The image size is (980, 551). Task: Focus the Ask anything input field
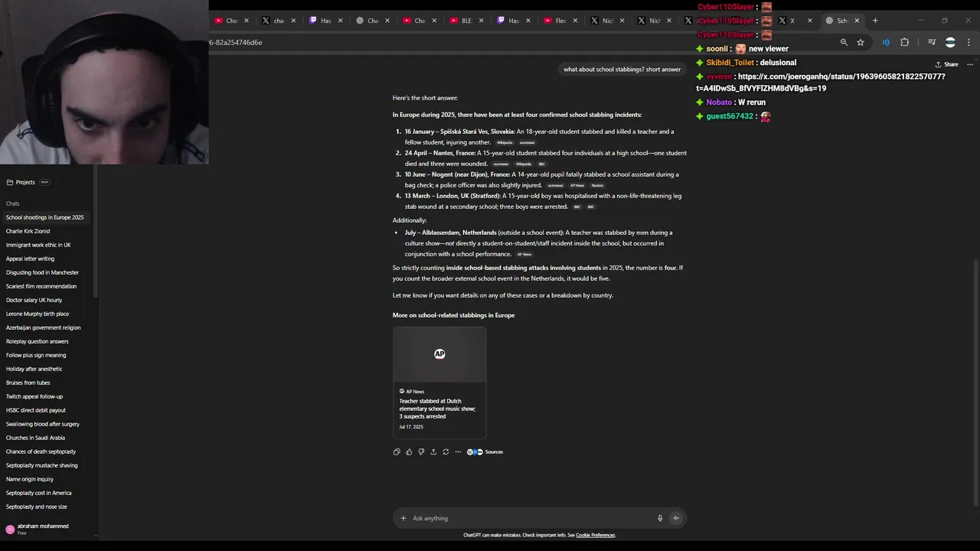pyautogui.click(x=531, y=518)
